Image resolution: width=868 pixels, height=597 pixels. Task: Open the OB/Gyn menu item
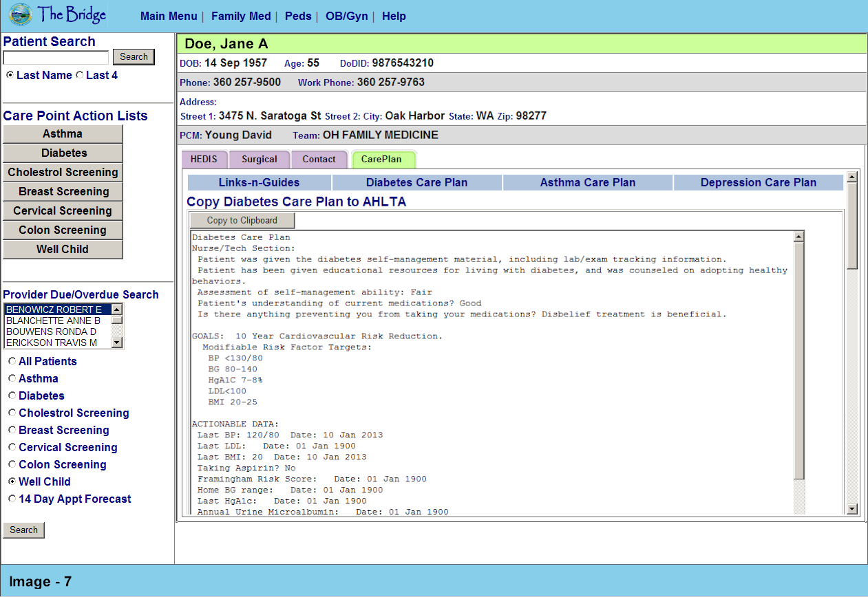(x=346, y=16)
